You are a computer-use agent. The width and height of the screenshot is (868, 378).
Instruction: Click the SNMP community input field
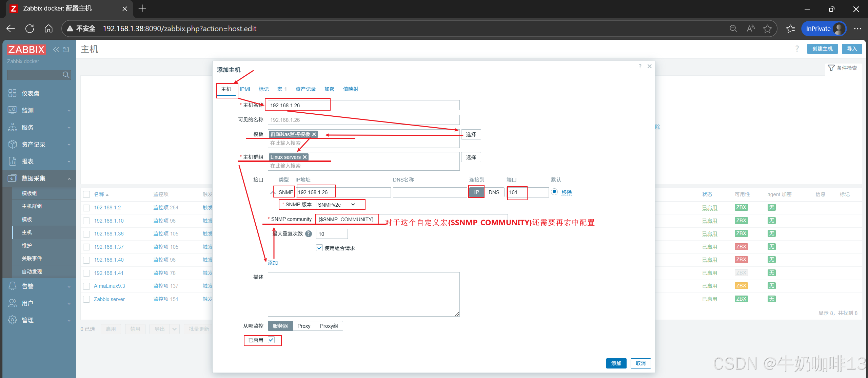(x=346, y=220)
